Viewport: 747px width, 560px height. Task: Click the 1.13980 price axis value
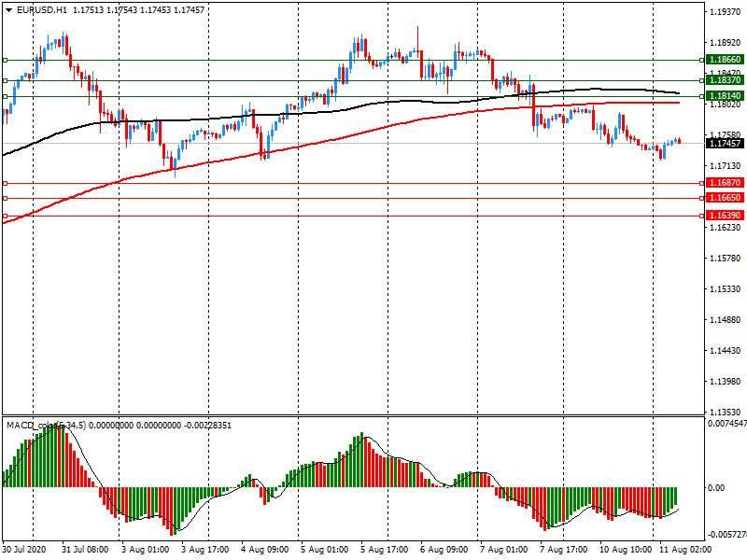[726, 382]
